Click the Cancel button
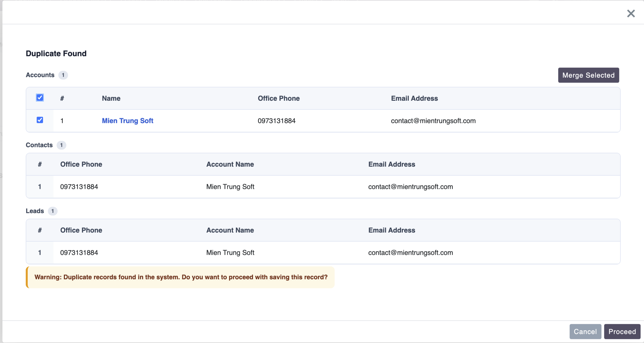644x343 pixels. click(585, 331)
